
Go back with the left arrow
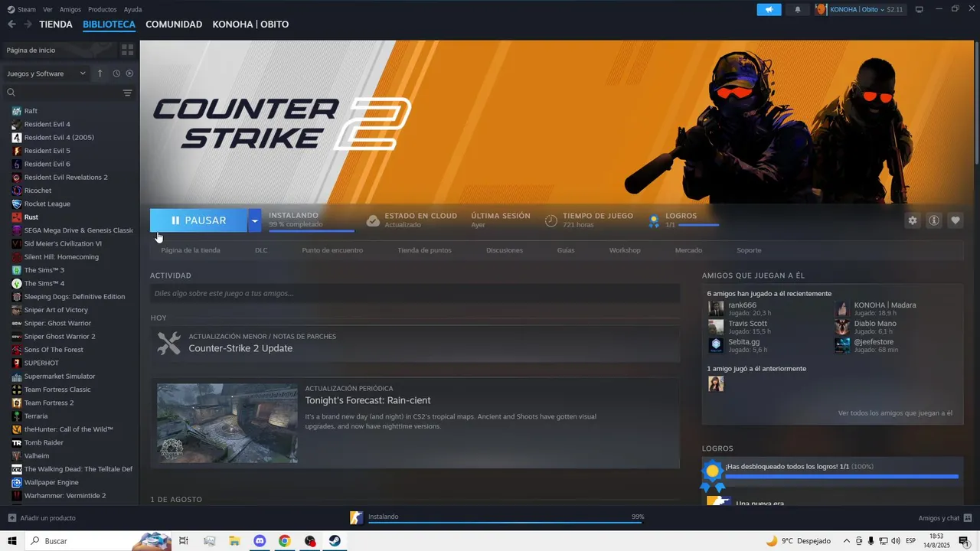(x=11, y=24)
